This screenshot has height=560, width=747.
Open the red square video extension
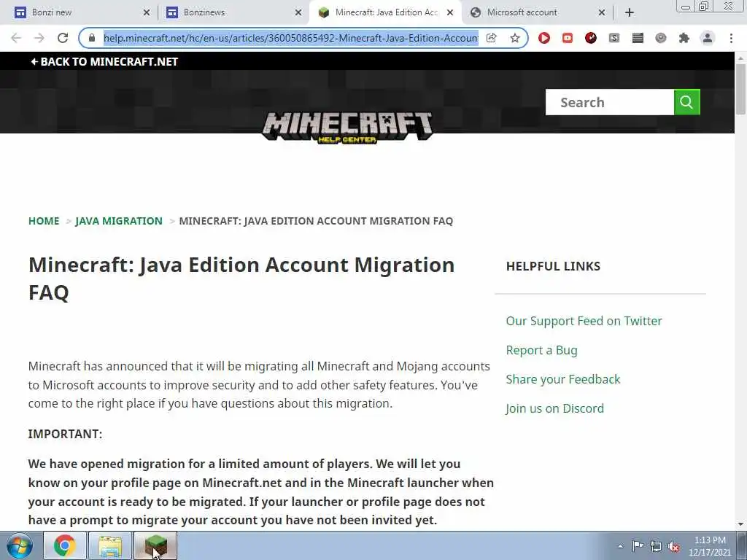click(x=568, y=38)
